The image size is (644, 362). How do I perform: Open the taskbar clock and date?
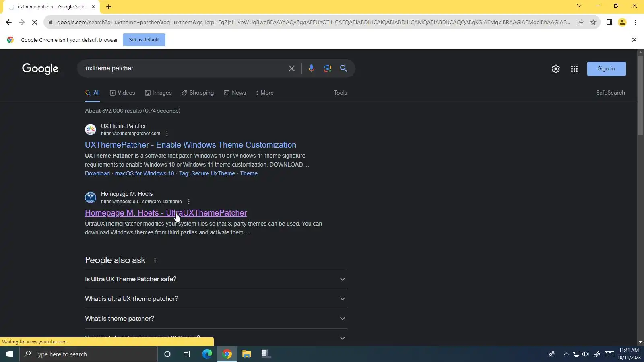click(x=629, y=354)
